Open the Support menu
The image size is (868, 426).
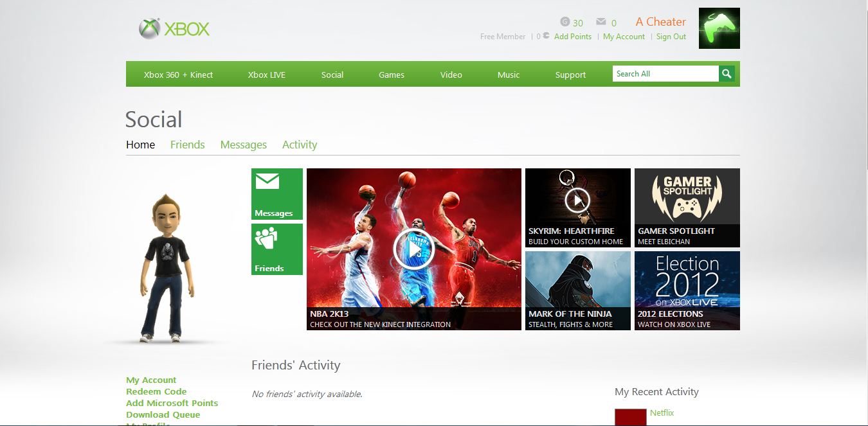pos(571,75)
